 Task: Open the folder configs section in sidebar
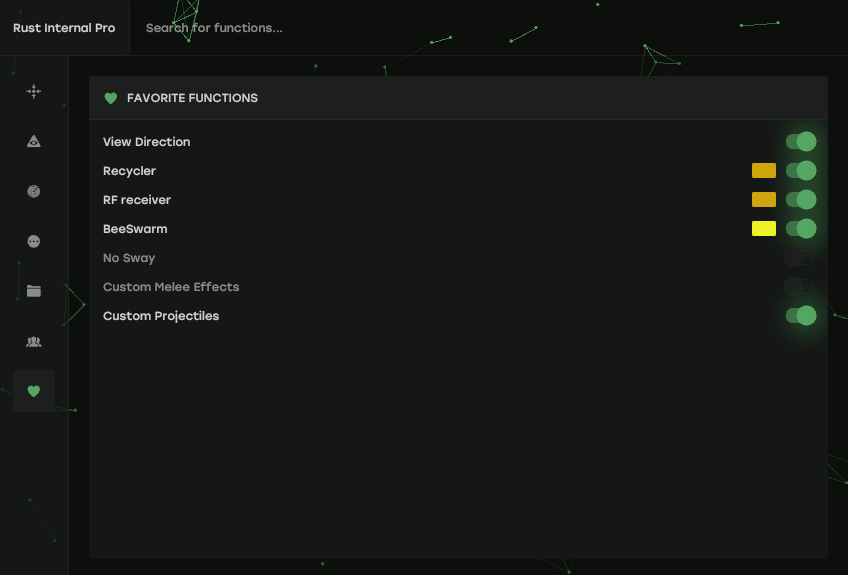click(34, 291)
